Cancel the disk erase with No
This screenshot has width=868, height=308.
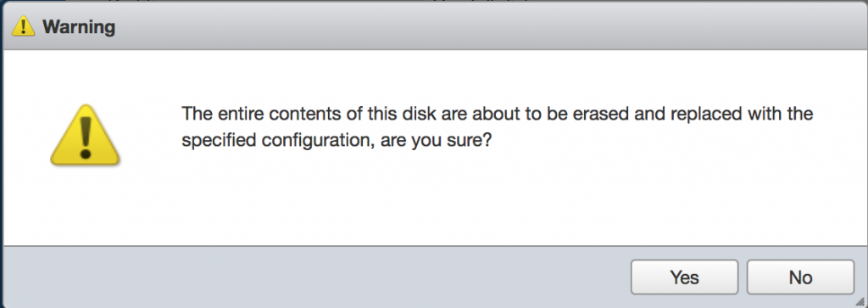(x=800, y=277)
